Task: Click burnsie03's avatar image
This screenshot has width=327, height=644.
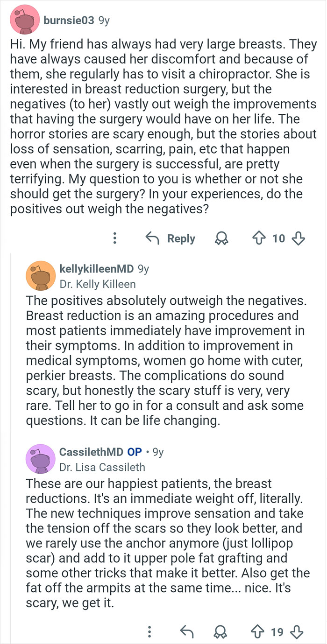Action: [24, 21]
